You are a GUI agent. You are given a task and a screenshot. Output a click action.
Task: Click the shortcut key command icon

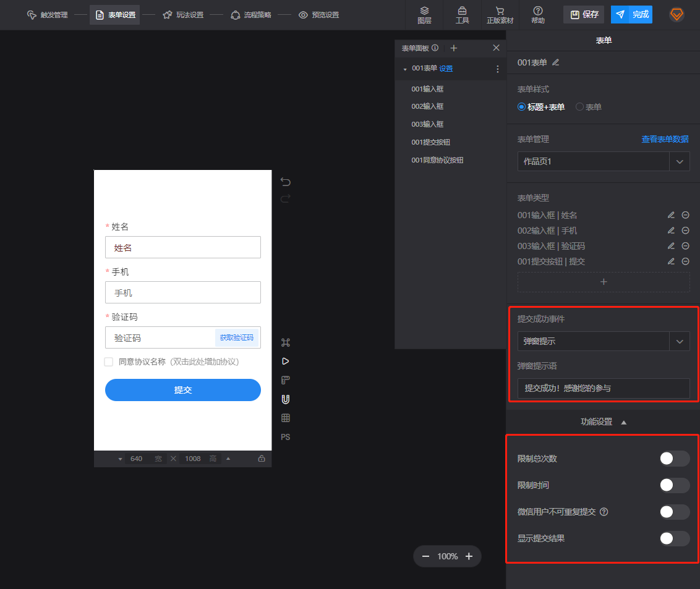[286, 342]
